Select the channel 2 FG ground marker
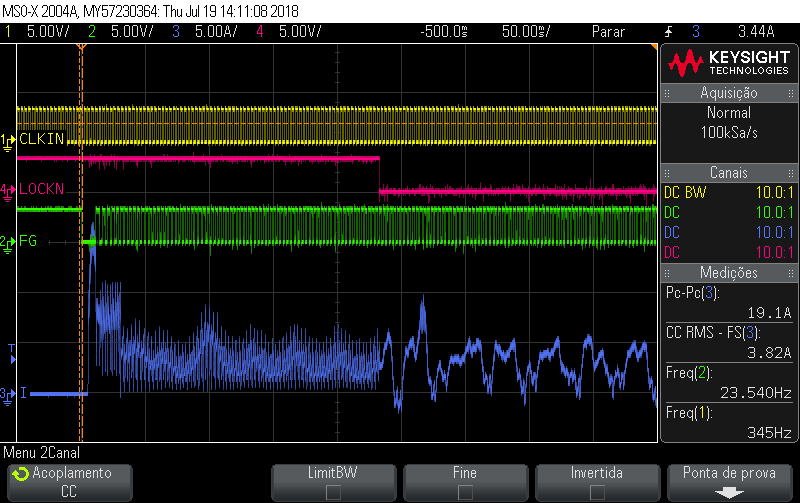 [x=7, y=244]
